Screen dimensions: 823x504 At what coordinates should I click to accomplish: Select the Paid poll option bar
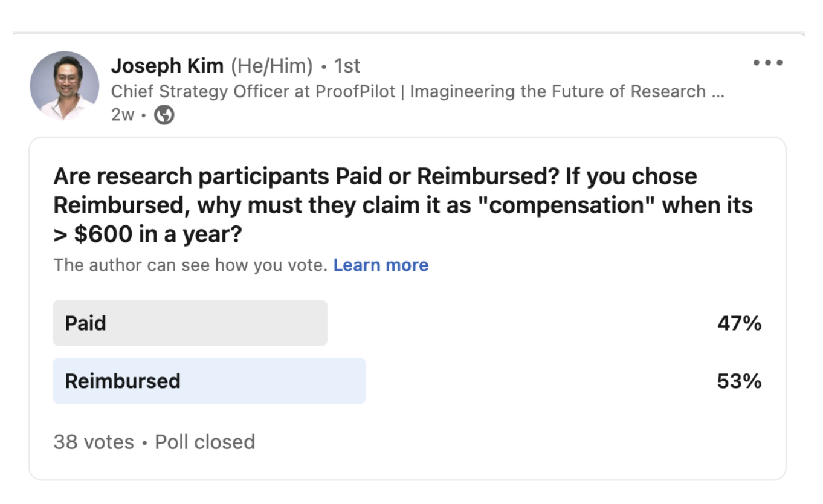pos(190,323)
